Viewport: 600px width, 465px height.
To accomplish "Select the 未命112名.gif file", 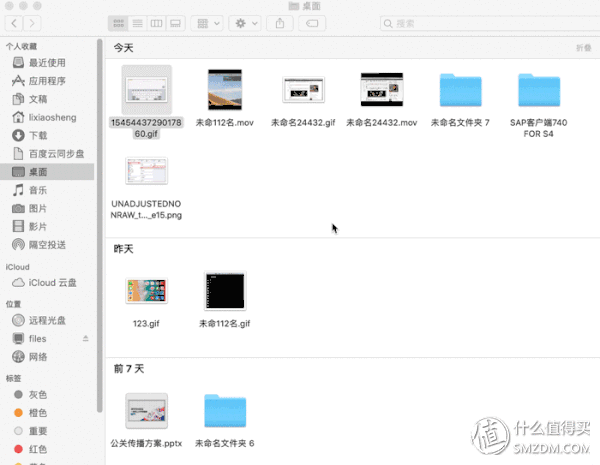I will click(x=225, y=291).
